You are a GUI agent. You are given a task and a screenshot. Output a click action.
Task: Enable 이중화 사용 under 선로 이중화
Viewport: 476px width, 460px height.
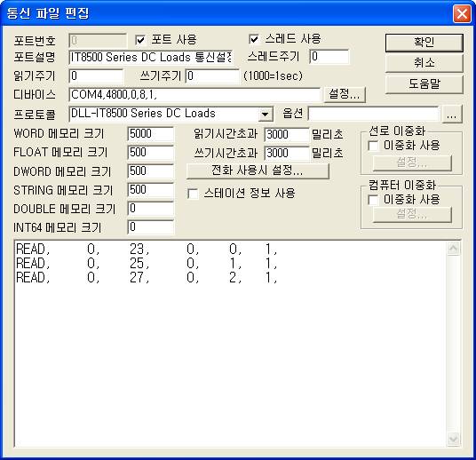coord(373,146)
